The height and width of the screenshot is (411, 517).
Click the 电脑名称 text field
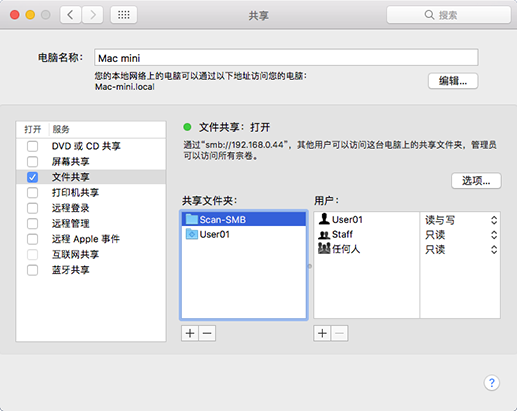pos(286,58)
